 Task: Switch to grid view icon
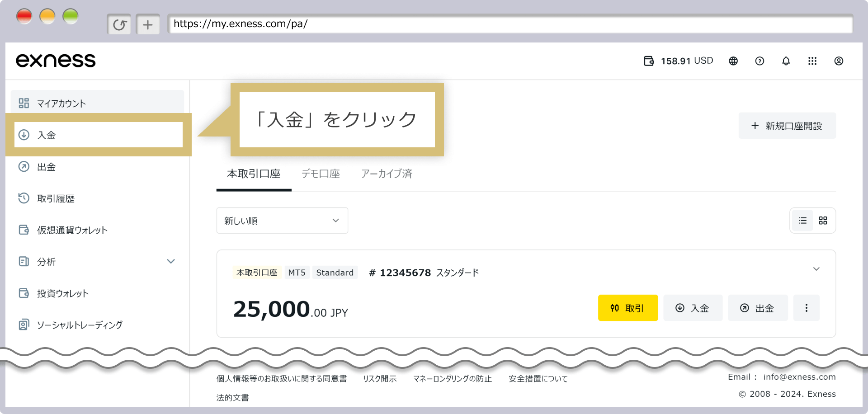pyautogui.click(x=823, y=221)
